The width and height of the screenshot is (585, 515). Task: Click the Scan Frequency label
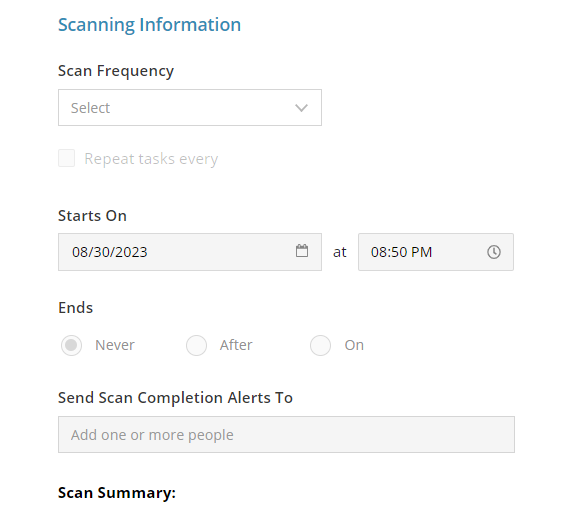click(x=116, y=71)
